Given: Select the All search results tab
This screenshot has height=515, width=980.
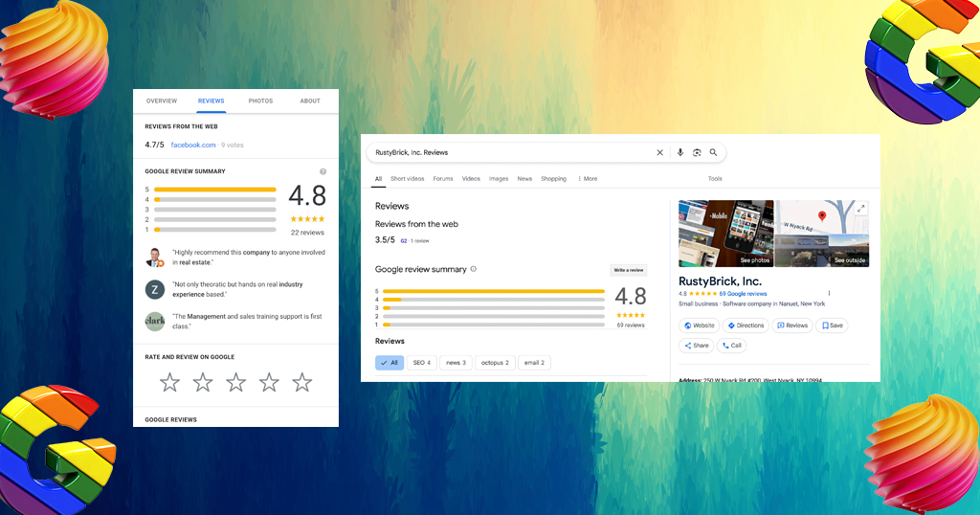Looking at the screenshot, I should pos(378,179).
